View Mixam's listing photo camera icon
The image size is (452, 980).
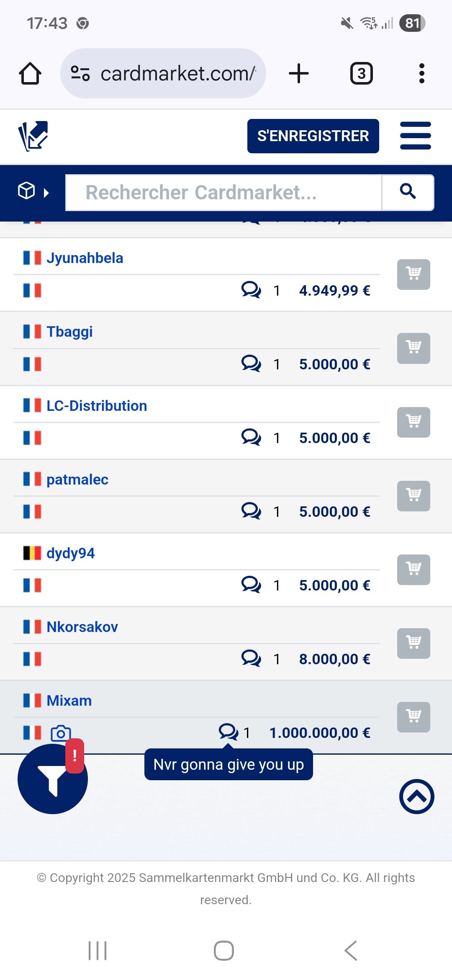61,733
